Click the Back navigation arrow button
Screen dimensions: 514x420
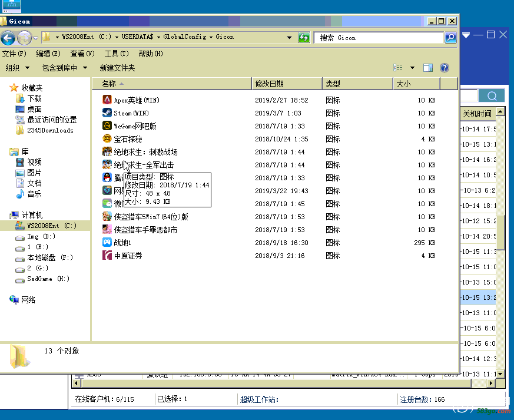coord(8,38)
